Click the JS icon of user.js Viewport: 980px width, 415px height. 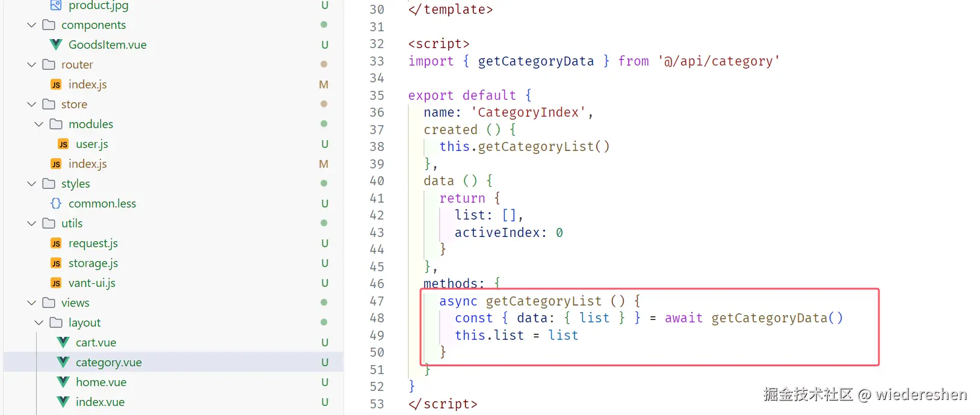click(63, 144)
